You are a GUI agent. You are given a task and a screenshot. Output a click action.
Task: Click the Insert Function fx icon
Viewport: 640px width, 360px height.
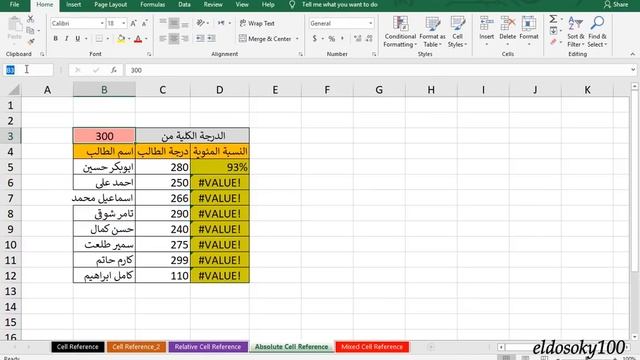coord(114,70)
